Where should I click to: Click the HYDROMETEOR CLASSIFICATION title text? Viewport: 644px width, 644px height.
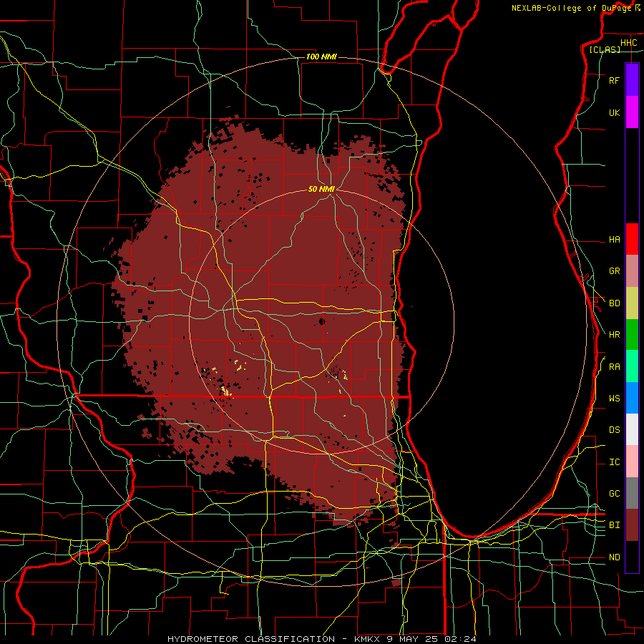coord(251,639)
